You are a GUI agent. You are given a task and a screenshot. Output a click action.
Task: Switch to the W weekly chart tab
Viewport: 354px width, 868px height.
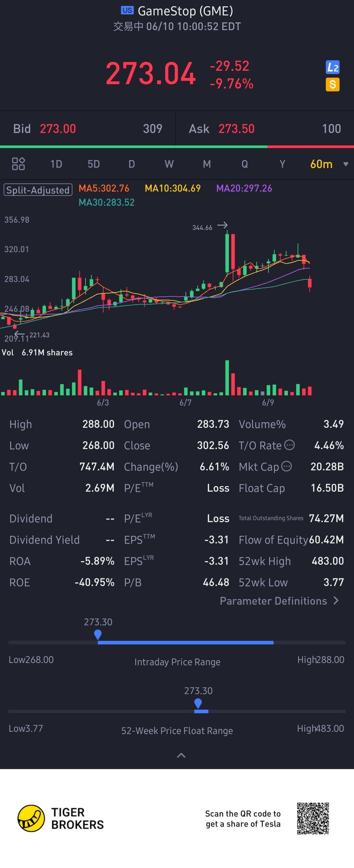[169, 164]
